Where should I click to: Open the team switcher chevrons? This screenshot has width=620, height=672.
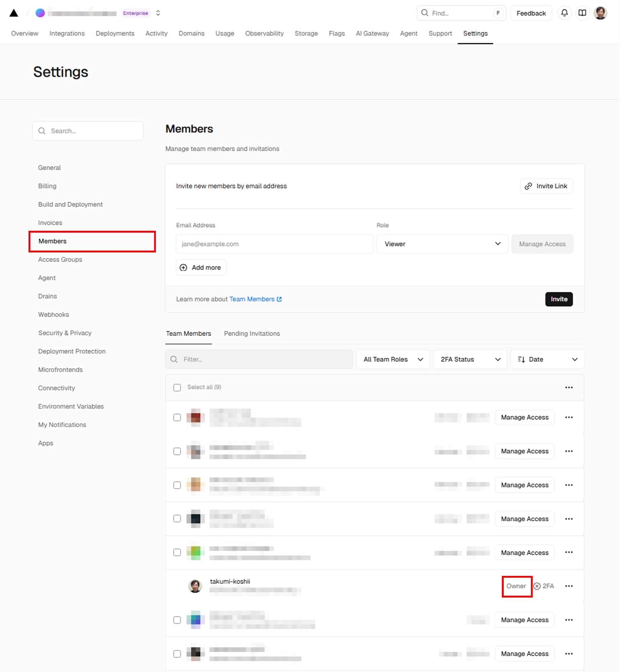pos(158,13)
